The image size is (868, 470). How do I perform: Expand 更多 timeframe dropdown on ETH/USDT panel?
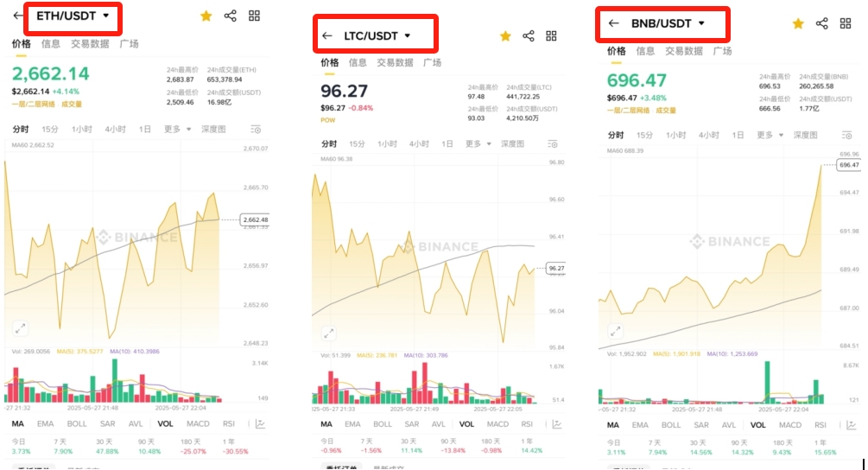pos(177,129)
